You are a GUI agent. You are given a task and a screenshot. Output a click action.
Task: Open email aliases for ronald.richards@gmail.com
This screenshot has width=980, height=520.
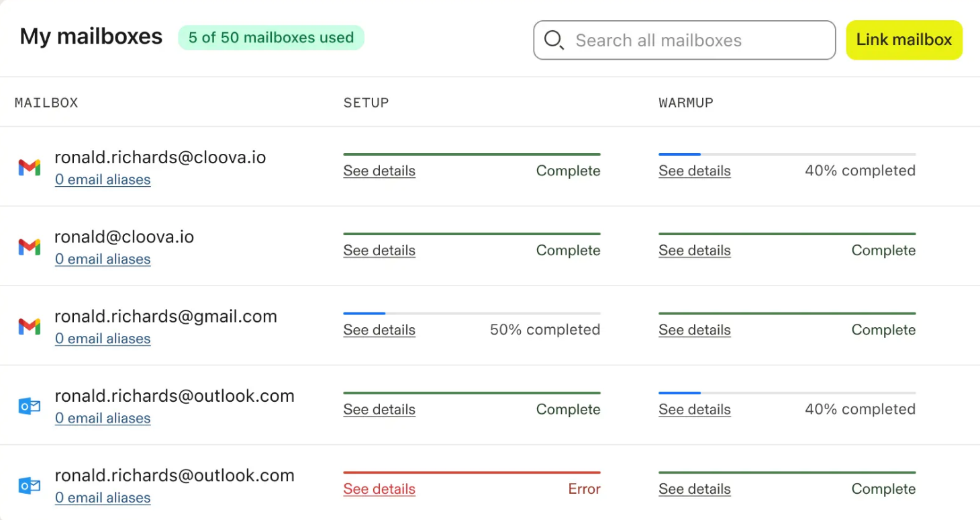pos(103,339)
